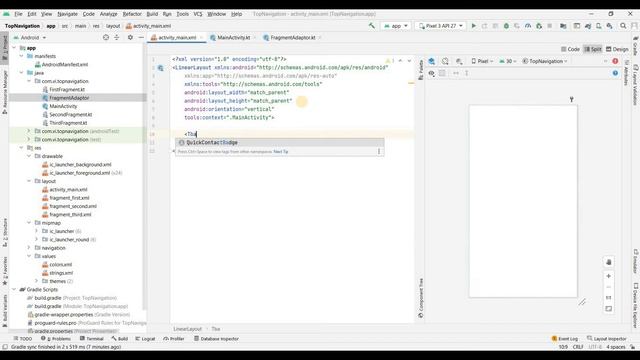Click the three-dot menu in autocomplete popup

(379, 151)
